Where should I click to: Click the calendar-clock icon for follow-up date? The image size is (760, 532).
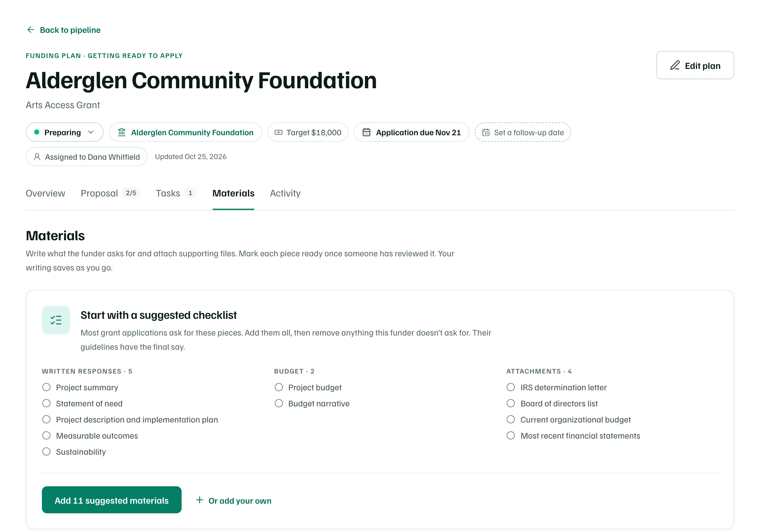[486, 132]
